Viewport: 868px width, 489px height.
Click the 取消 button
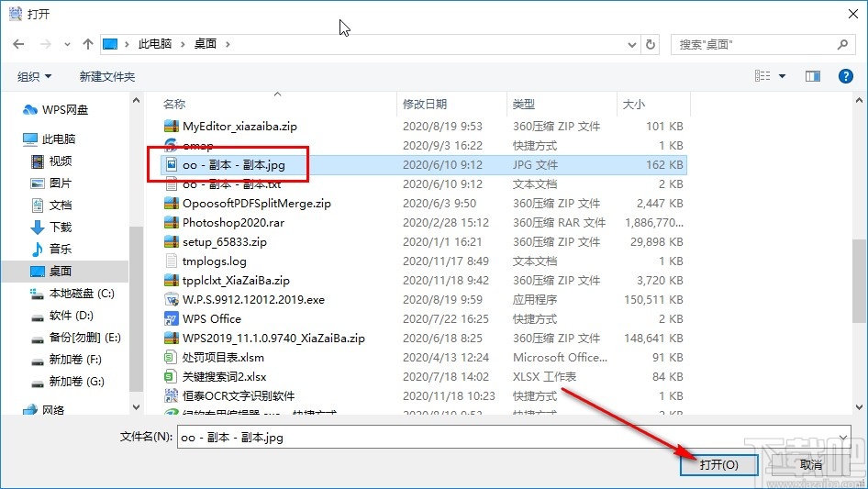click(x=810, y=464)
